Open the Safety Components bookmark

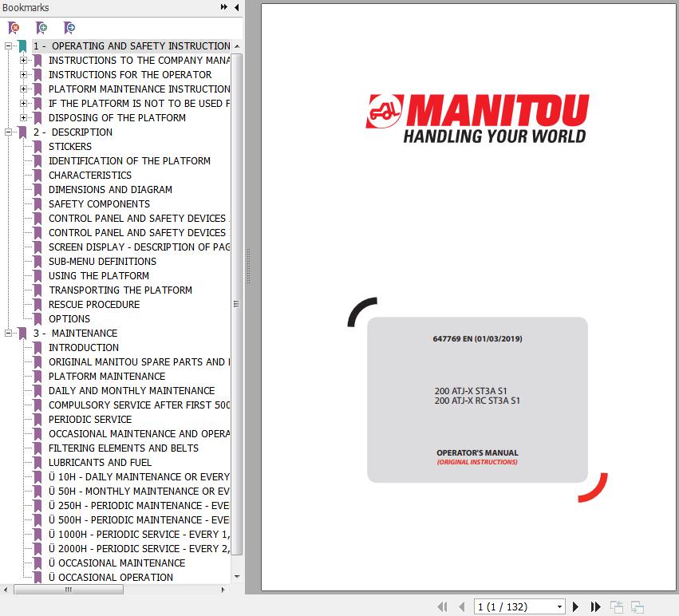click(99, 203)
